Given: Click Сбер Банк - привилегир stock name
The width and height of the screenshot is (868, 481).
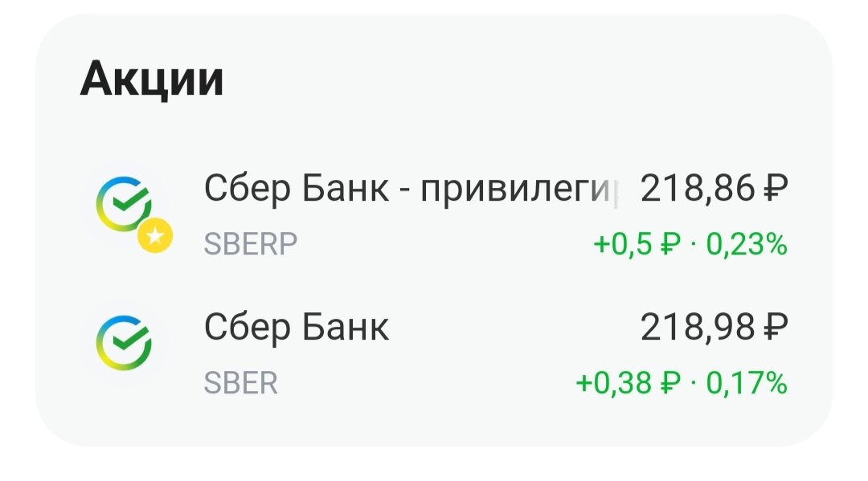Looking at the screenshot, I should click(410, 187).
